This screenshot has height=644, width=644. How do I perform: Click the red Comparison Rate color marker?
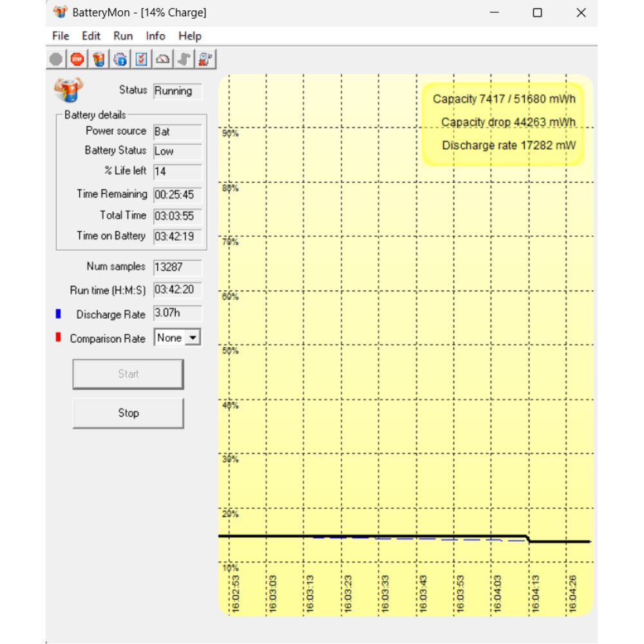coord(58,337)
